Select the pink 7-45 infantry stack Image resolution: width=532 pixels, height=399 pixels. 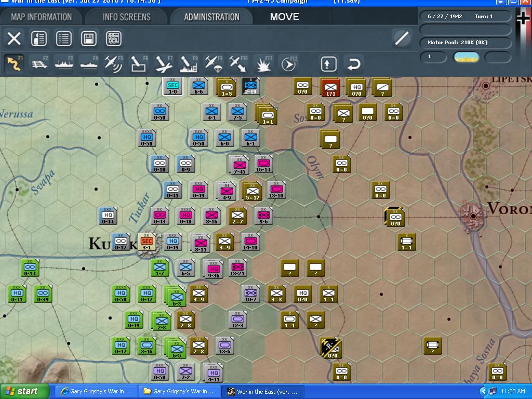click(239, 165)
